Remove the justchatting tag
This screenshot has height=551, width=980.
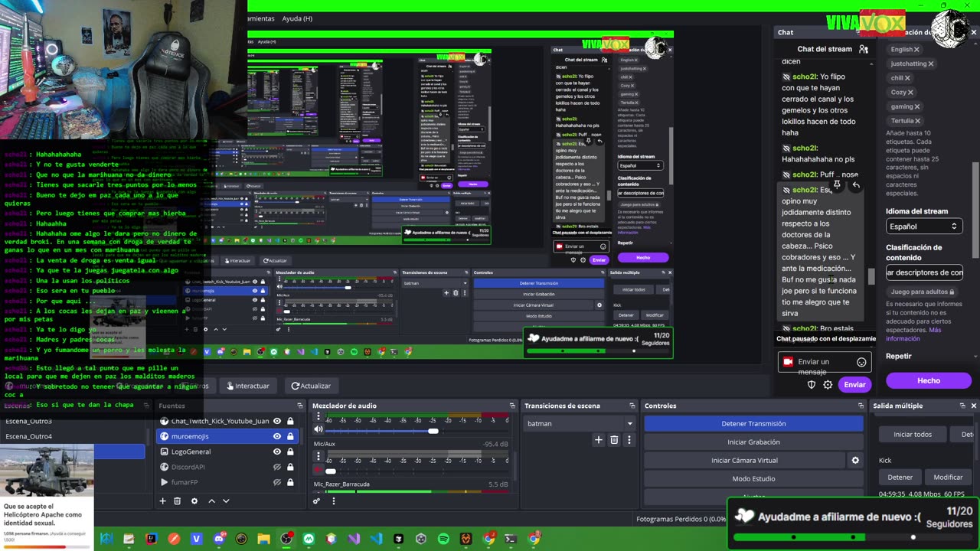point(931,64)
